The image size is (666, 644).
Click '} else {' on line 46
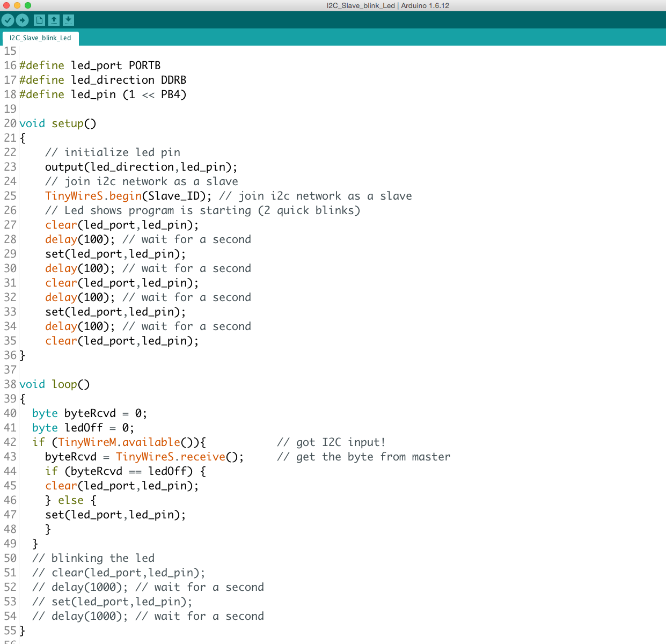click(x=71, y=500)
